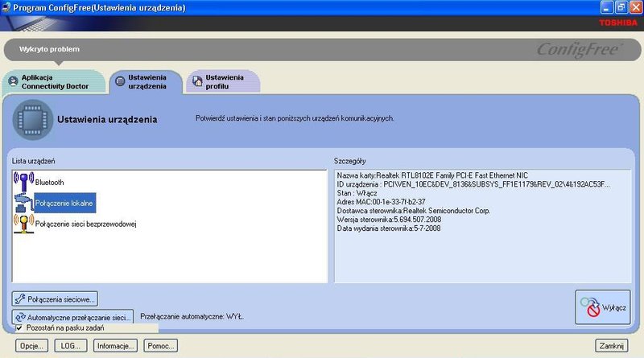Select Połączenie lokalne in device list

tap(65, 204)
